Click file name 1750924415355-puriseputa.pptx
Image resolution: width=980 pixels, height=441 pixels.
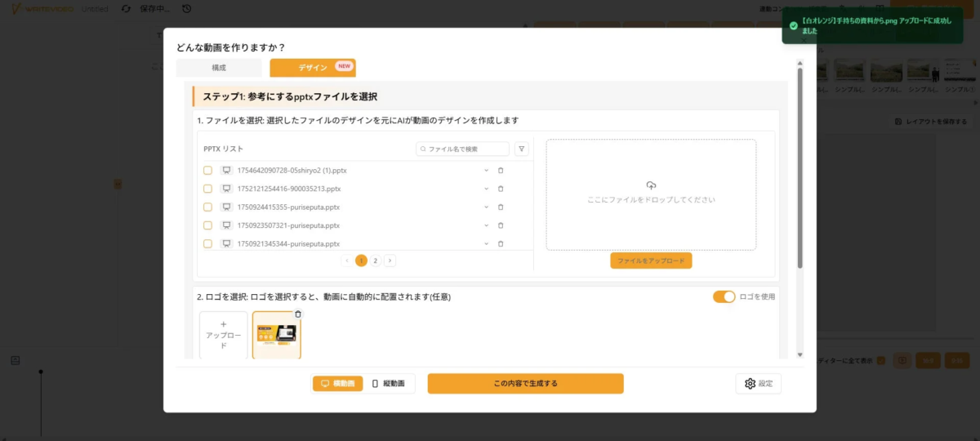288,207
